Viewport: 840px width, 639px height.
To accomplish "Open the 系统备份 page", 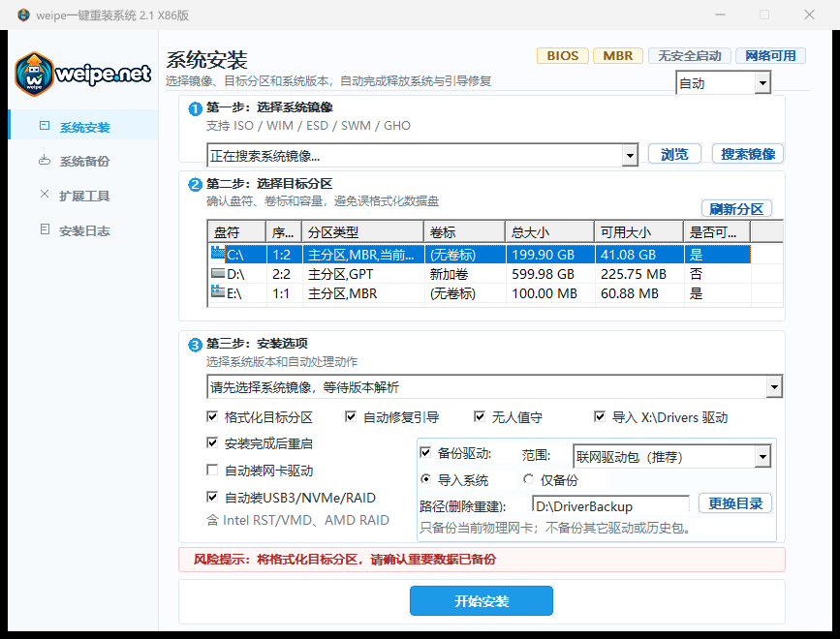I will click(83, 161).
